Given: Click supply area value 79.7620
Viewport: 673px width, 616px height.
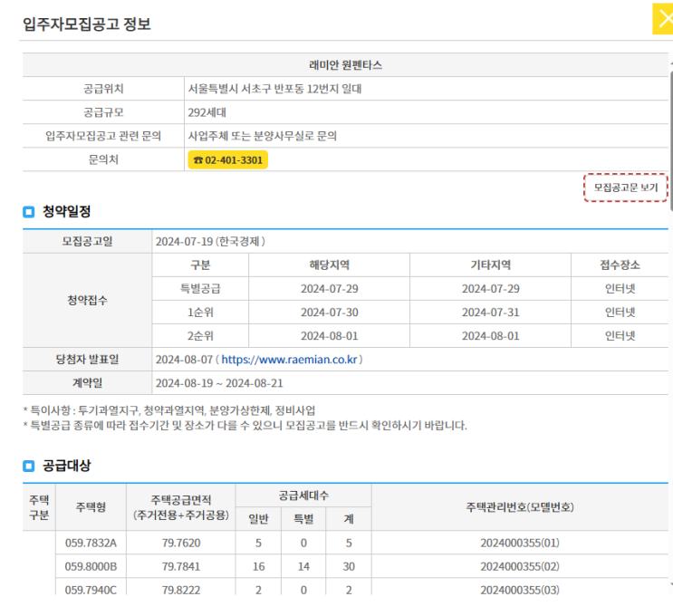Looking at the screenshot, I should 180,543.
